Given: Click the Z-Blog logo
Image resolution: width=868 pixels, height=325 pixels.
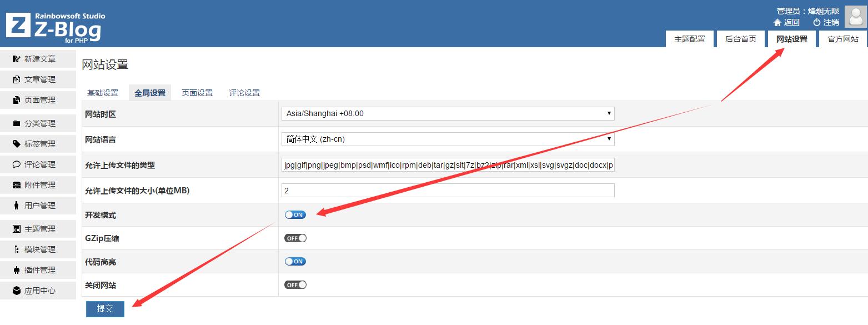Looking at the screenshot, I should [56, 26].
